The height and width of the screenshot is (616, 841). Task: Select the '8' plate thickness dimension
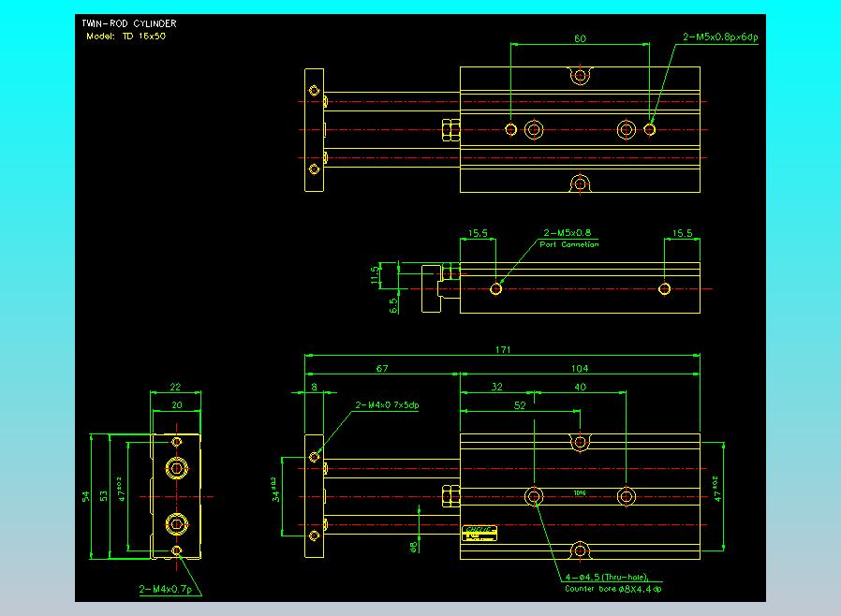point(315,387)
